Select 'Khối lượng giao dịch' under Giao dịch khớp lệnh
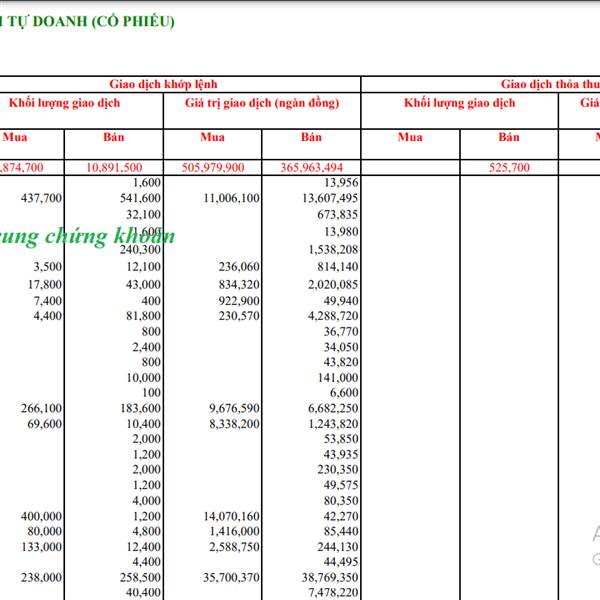 tap(64, 103)
